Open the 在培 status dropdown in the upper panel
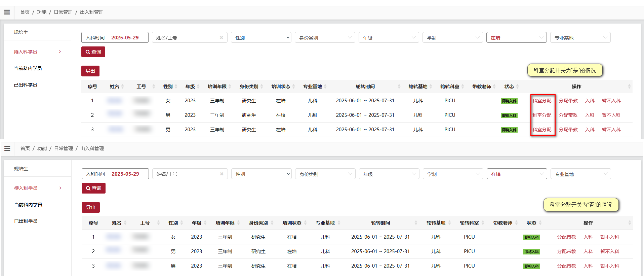644x276 pixels. click(x=517, y=38)
